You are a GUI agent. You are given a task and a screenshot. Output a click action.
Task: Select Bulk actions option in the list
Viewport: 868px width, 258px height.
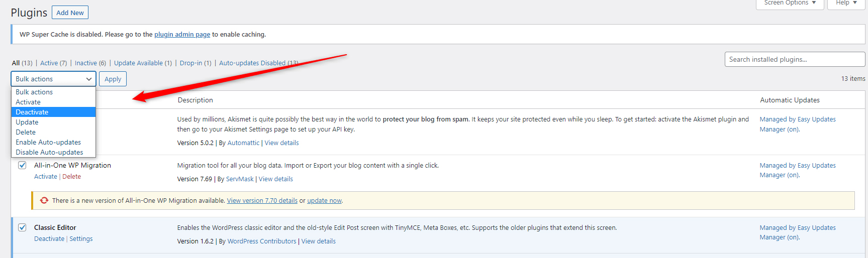click(x=53, y=92)
